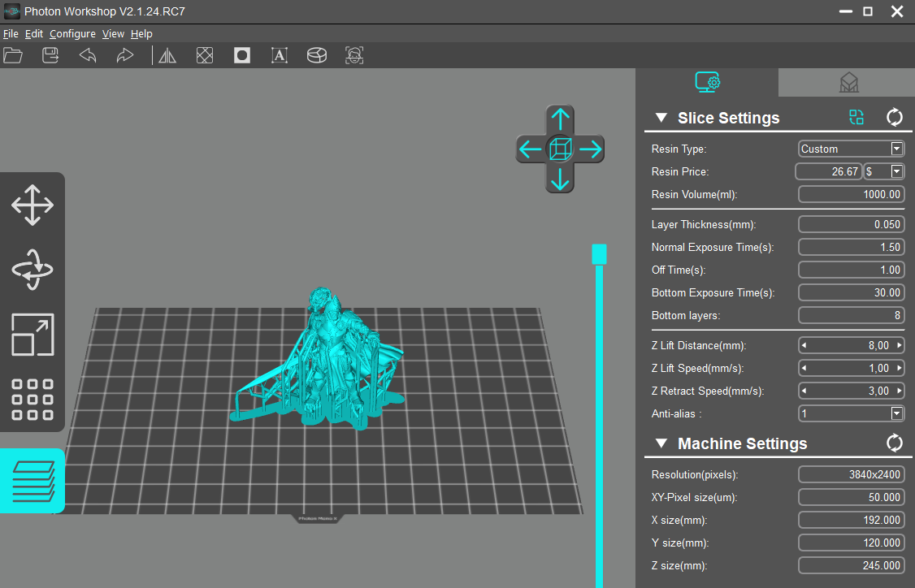This screenshot has height=588, width=915.
Task: Increase Z Retract Speed with right arrow
Action: pyautogui.click(x=900, y=391)
